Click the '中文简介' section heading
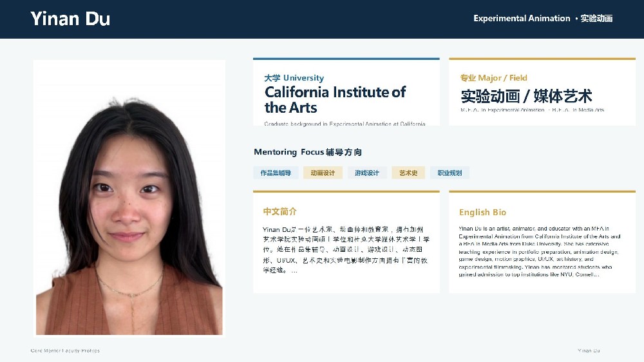 tap(279, 212)
